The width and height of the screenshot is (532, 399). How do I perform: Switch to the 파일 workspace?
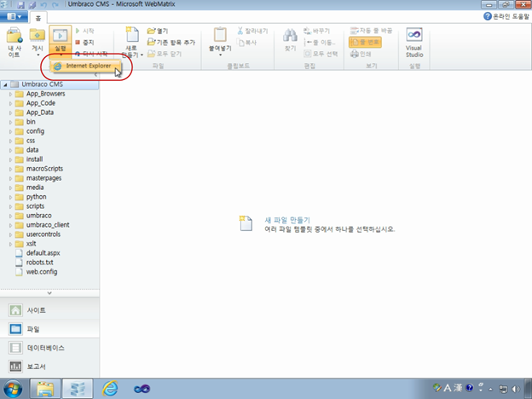(x=49, y=329)
